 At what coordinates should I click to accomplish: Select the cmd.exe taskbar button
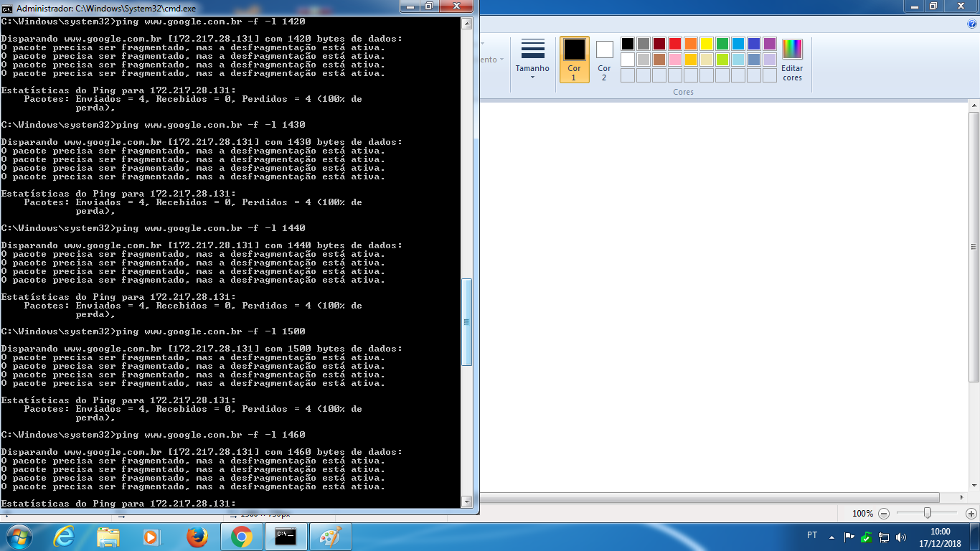click(286, 537)
